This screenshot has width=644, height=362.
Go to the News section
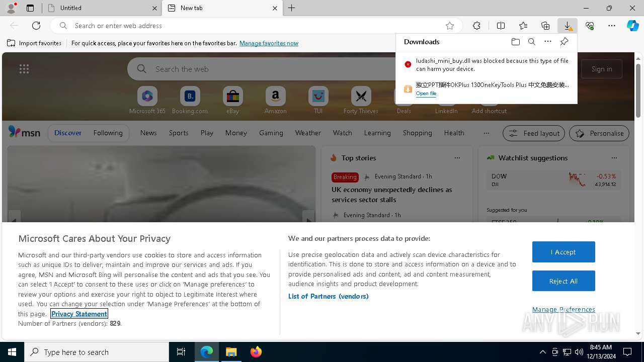148,133
